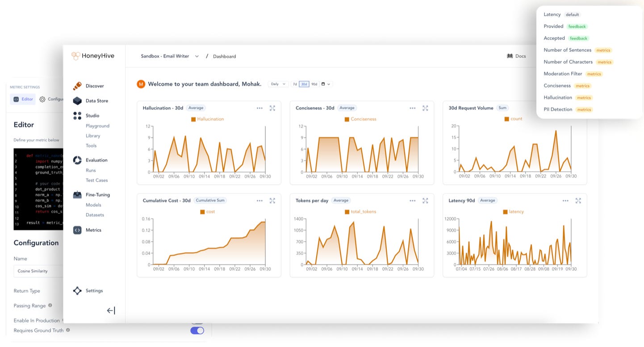Image resolution: width=644 pixels, height=347 pixels.
Task: Click the Docs book icon
Action: click(x=510, y=56)
